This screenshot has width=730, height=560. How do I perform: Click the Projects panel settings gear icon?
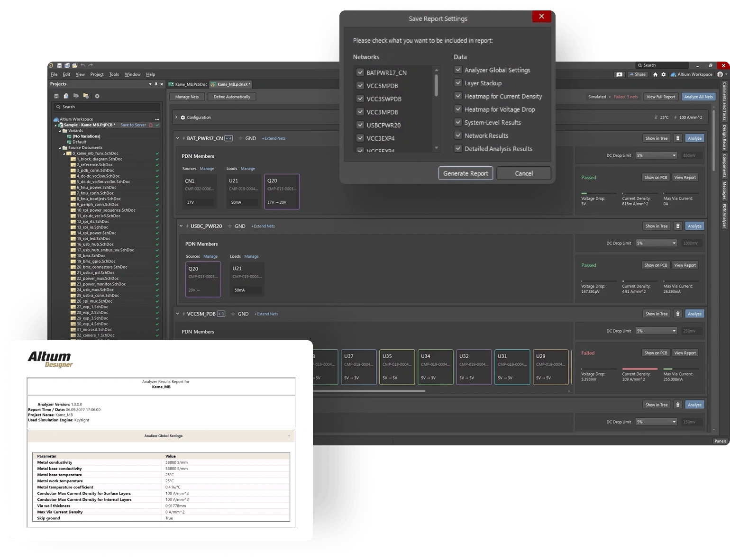pos(97,96)
